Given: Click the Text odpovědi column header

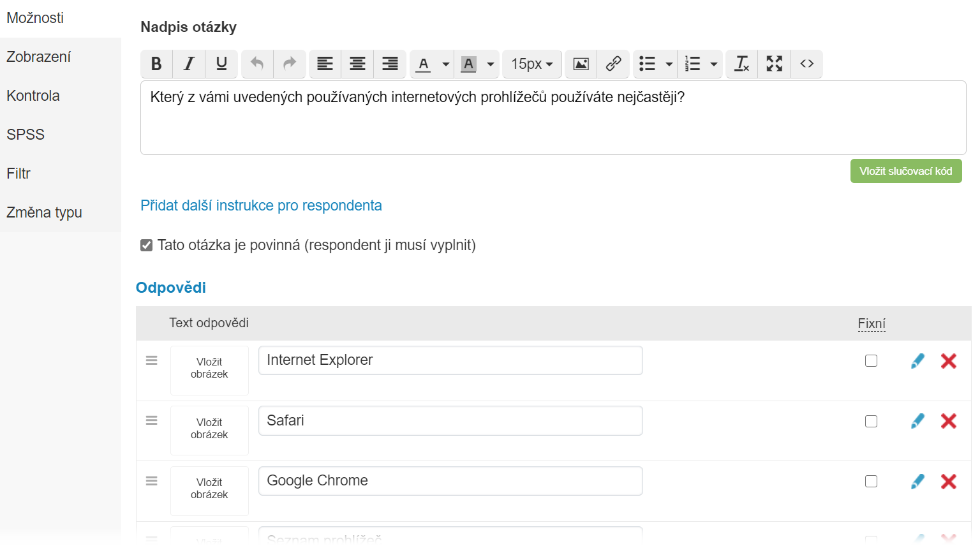Looking at the screenshot, I should coord(209,323).
